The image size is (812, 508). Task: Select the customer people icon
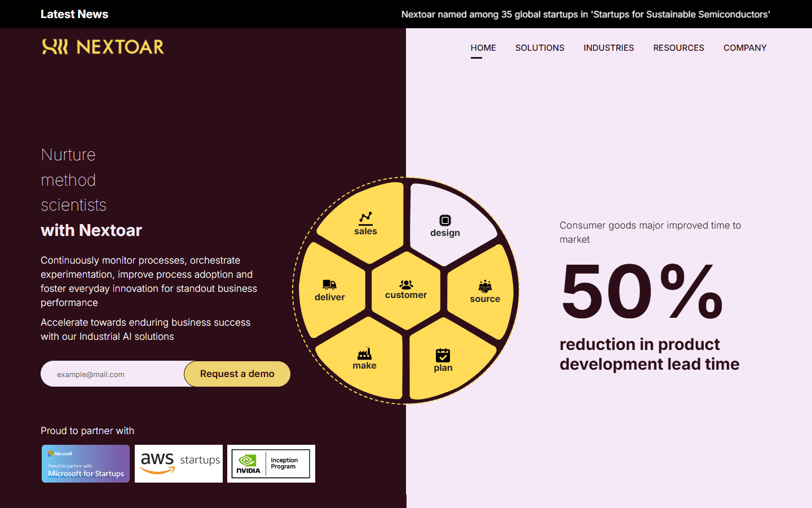(406, 284)
